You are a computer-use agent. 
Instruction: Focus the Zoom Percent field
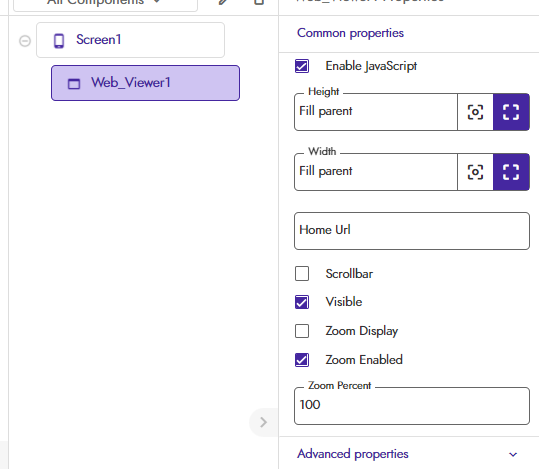412,406
